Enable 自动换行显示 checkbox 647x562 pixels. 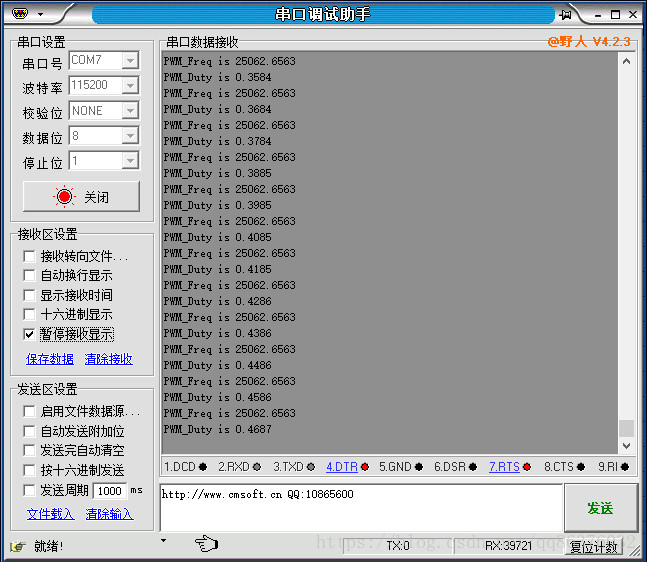pos(29,275)
